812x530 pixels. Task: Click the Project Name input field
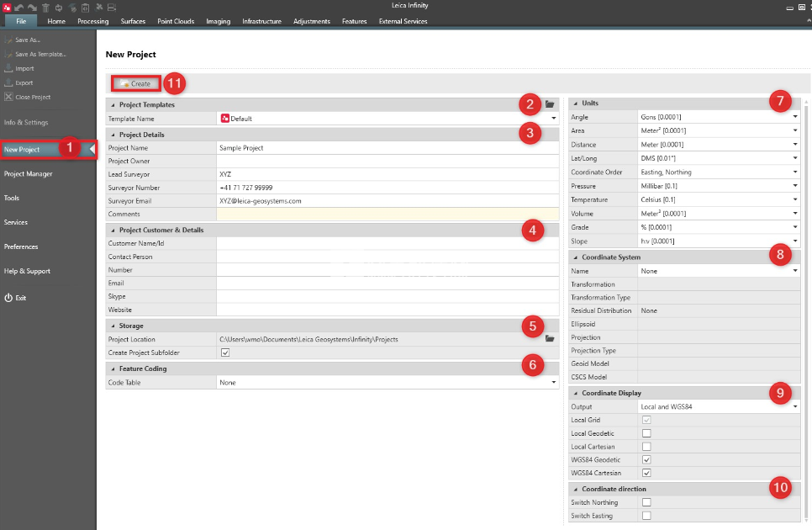click(388, 148)
